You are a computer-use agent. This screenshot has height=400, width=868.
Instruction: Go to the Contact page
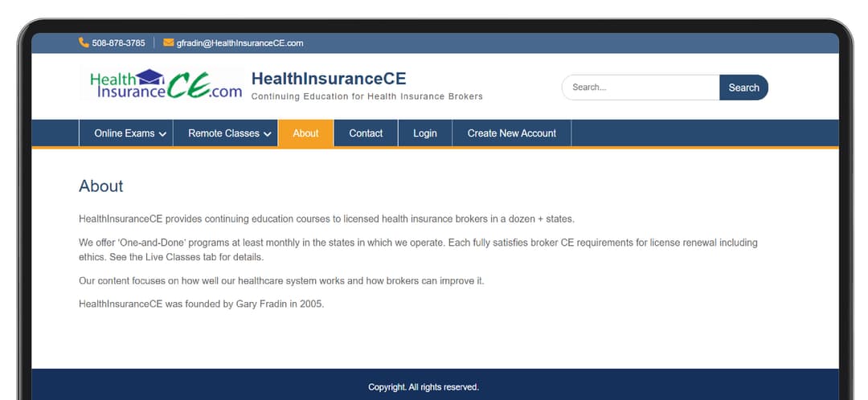366,133
